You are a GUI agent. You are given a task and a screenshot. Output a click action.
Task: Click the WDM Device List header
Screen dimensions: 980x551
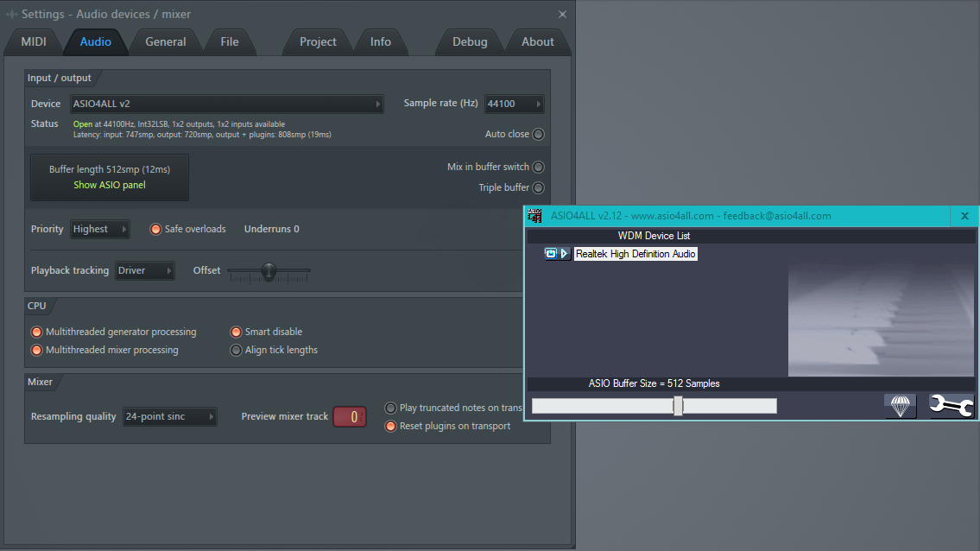(654, 236)
